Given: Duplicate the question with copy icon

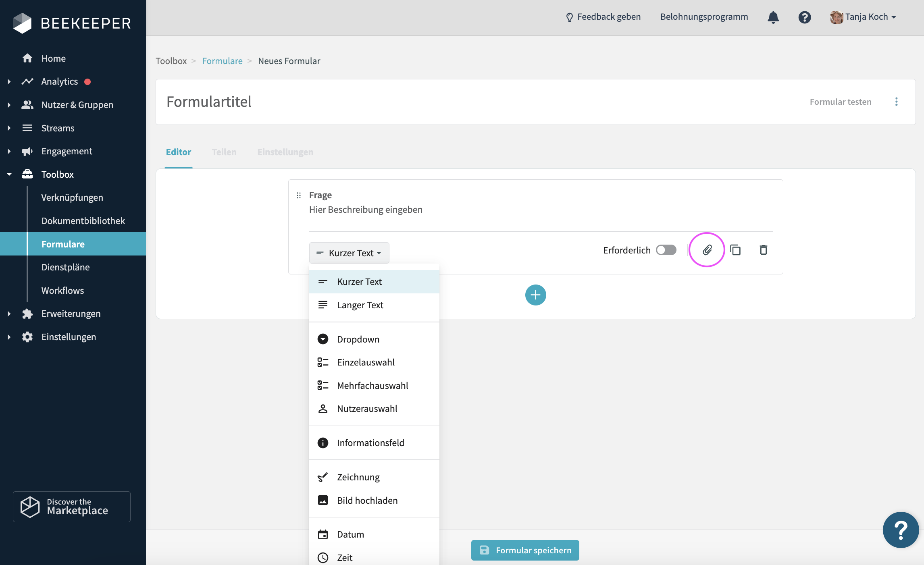Looking at the screenshot, I should 735,250.
